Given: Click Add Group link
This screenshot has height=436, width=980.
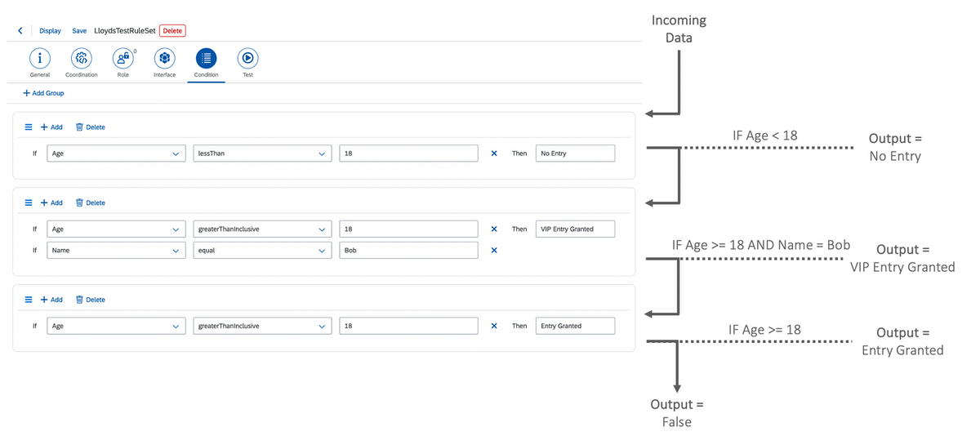Looking at the screenshot, I should pyautogui.click(x=44, y=93).
